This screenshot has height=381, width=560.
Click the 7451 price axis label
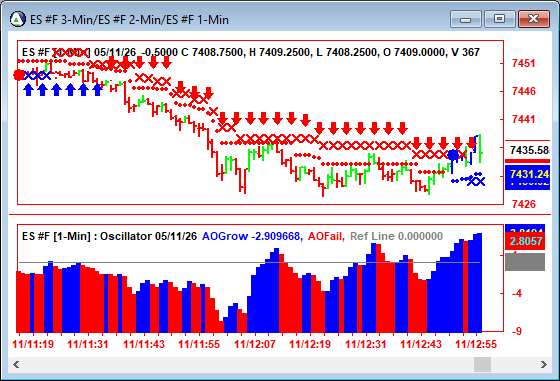(x=523, y=64)
